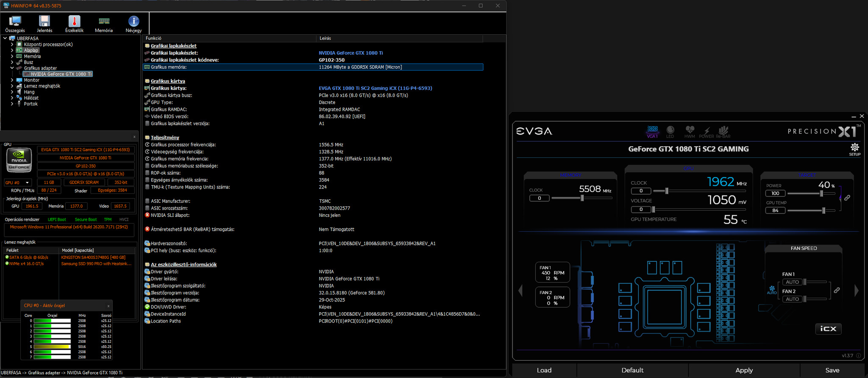Click the version info icon next to v1.3.7
Screen dimensions: 868x378
pos(858,356)
